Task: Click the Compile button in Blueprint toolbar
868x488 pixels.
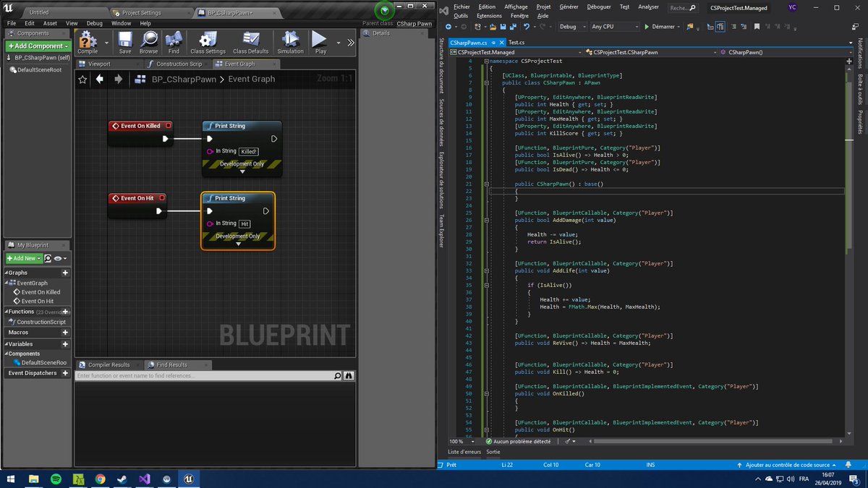Action: 88,42
